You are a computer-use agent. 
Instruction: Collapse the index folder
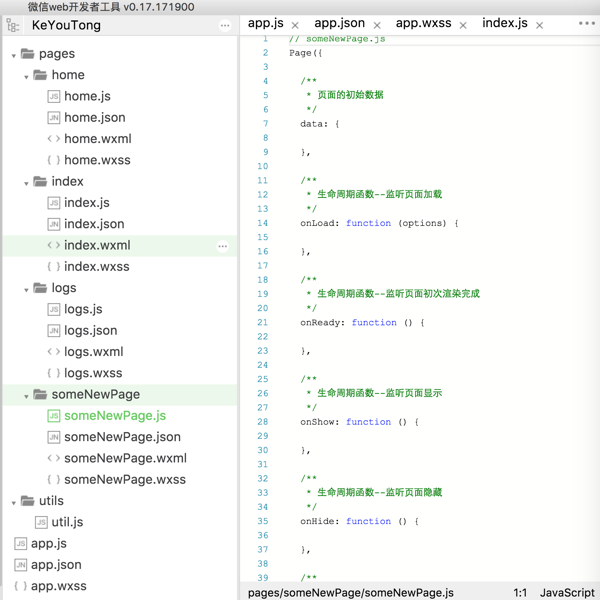pyautogui.click(x=26, y=184)
